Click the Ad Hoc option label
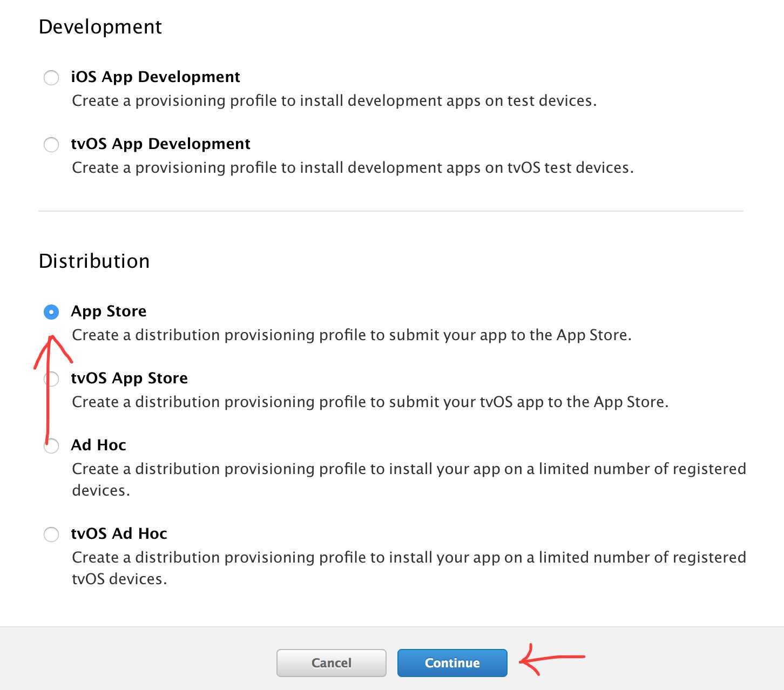This screenshot has width=784, height=690. [99, 445]
